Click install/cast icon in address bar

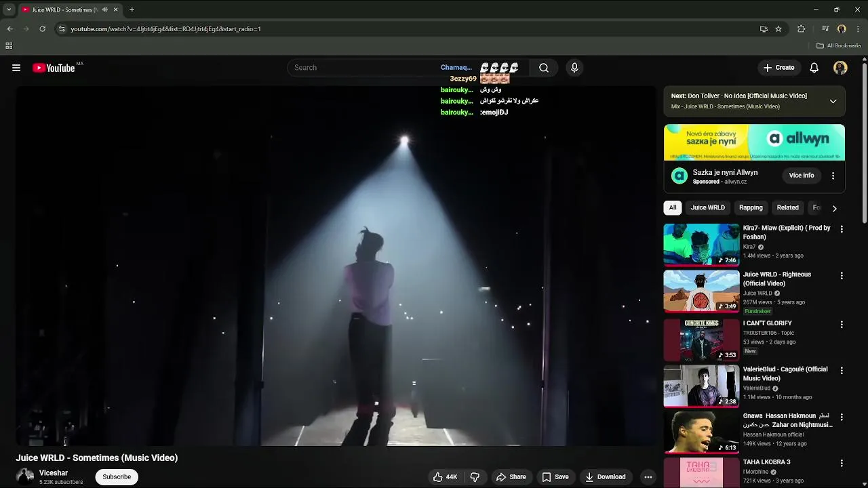coord(764,29)
